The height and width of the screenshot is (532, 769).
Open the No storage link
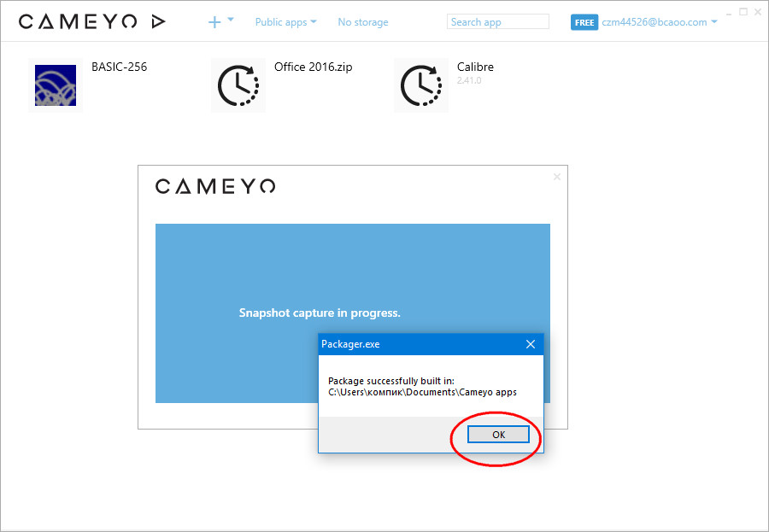click(363, 22)
